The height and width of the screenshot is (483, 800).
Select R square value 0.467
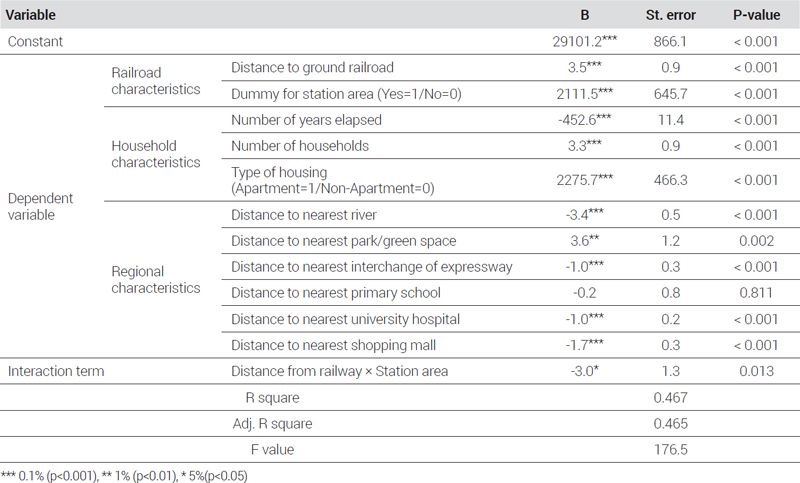tap(670, 397)
